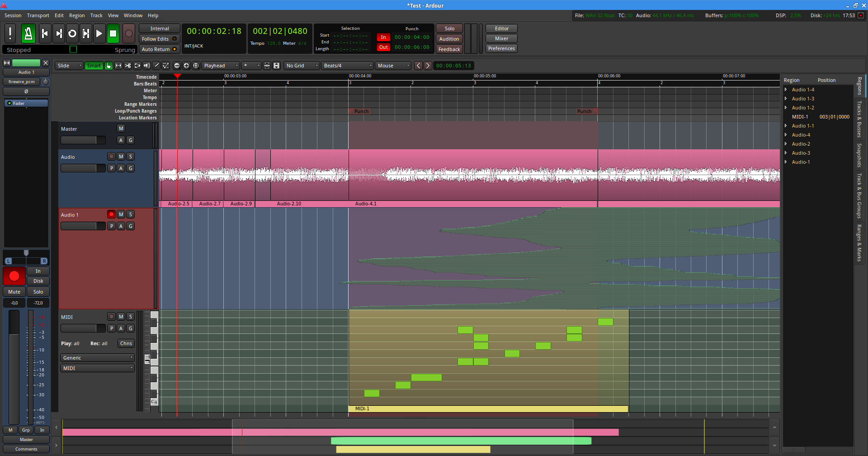The image size is (868, 456).
Task: Click the global record-enable button in transport
Action: click(129, 33)
